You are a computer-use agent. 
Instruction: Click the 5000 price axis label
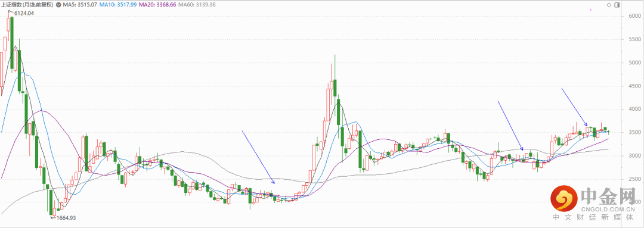click(x=635, y=63)
